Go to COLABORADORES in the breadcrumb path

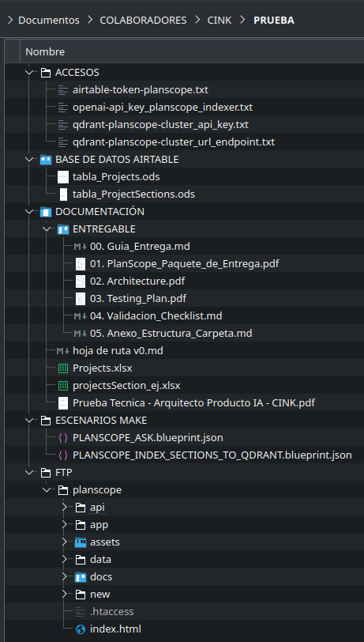click(x=143, y=20)
